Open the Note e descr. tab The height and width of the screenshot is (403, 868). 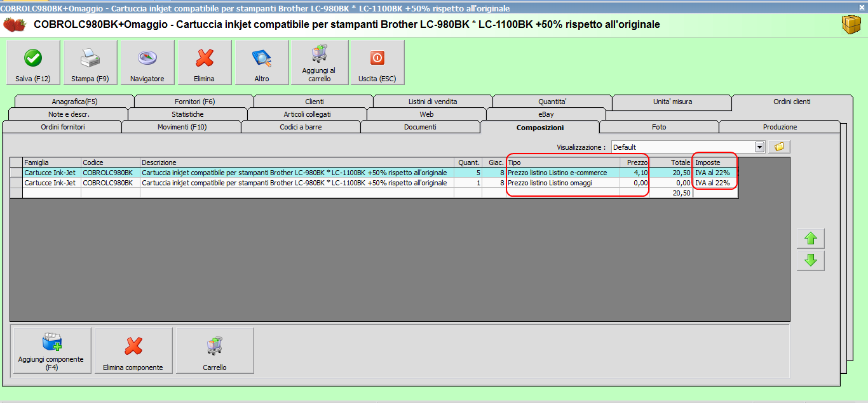(69, 114)
